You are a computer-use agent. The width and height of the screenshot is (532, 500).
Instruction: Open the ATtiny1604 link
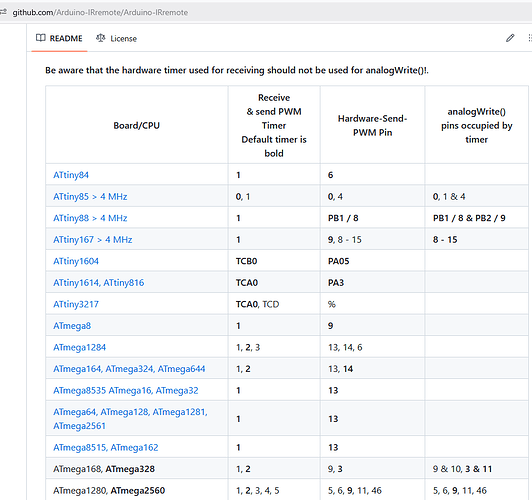pyautogui.click(x=76, y=261)
